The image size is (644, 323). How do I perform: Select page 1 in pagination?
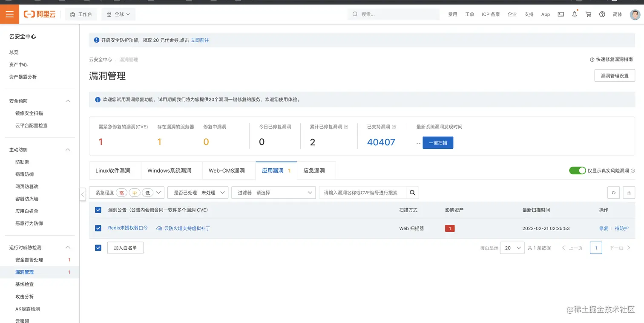pyautogui.click(x=596, y=248)
